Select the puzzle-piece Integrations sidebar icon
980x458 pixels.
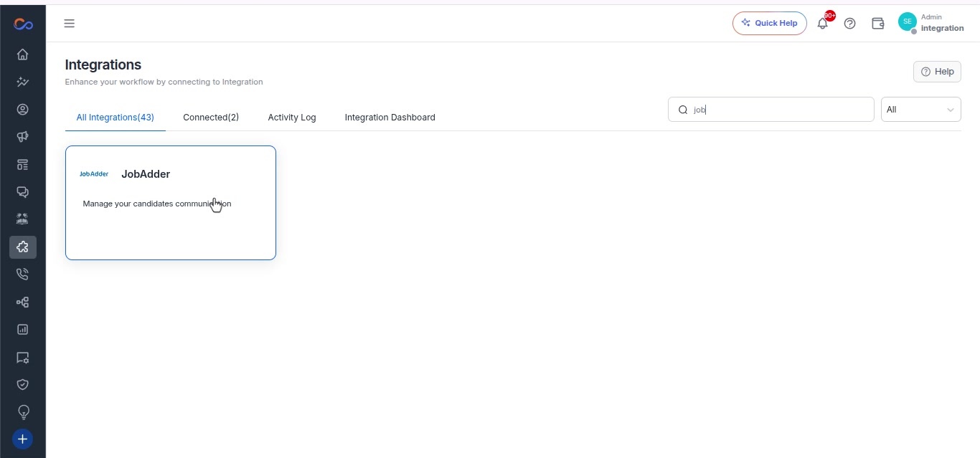tap(22, 247)
